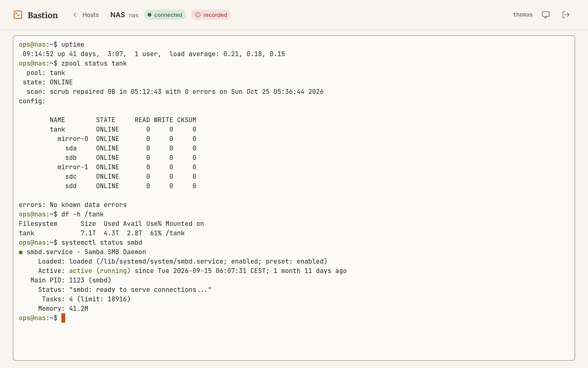Click the orange terminal cursor block
The image size is (588, 368).
(63, 318)
